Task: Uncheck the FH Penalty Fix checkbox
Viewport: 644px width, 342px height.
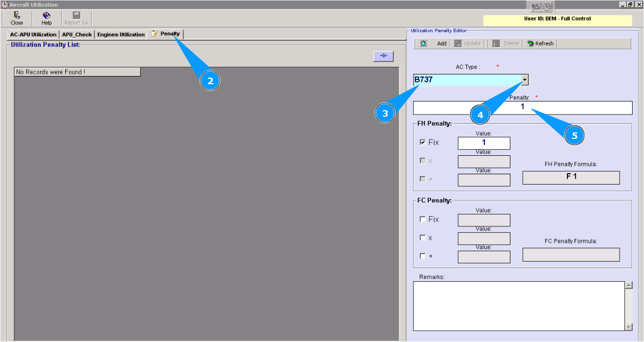Action: 422,142
